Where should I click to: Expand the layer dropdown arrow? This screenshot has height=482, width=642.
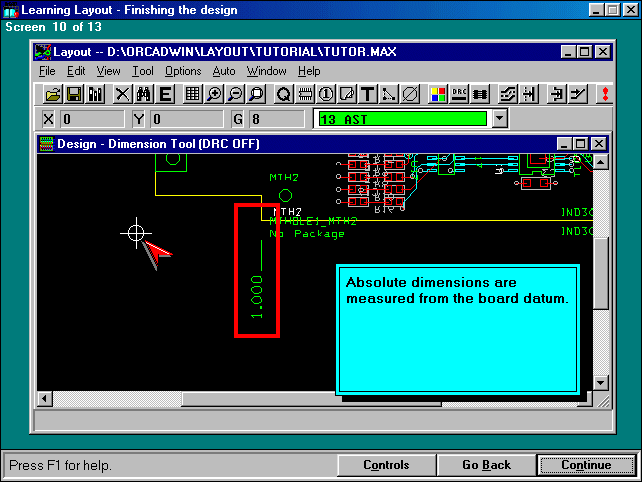point(500,119)
